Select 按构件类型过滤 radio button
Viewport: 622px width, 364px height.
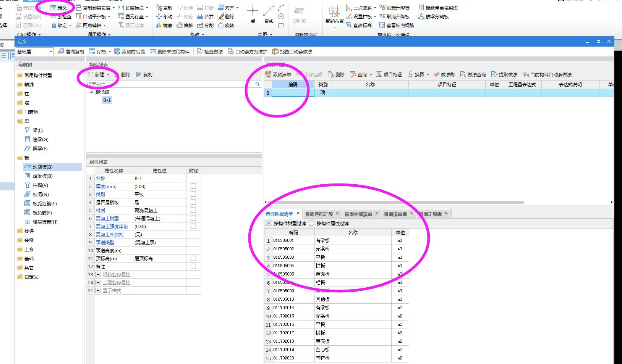(269, 223)
